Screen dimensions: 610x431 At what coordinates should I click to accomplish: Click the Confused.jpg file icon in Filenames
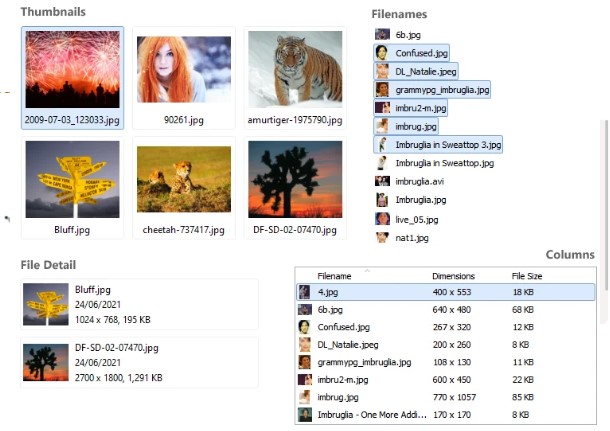click(x=382, y=53)
